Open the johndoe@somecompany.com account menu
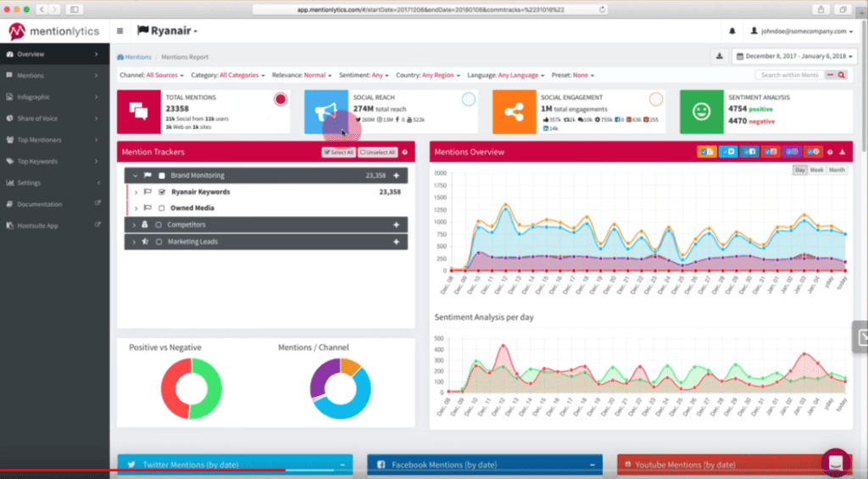868x479 pixels. [x=801, y=31]
